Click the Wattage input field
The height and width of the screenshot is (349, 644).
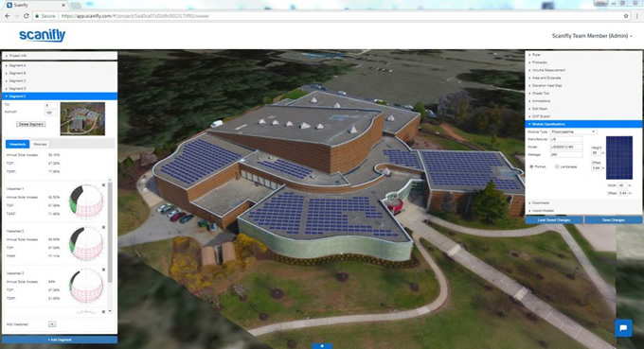click(566, 154)
